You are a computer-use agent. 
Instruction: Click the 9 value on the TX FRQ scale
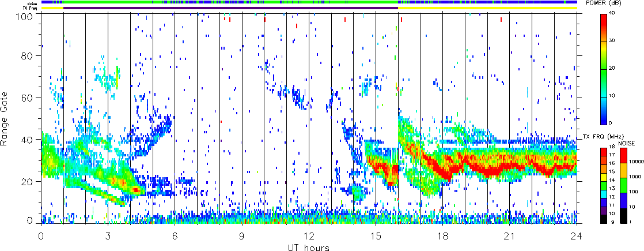pyautogui.click(x=612, y=222)
